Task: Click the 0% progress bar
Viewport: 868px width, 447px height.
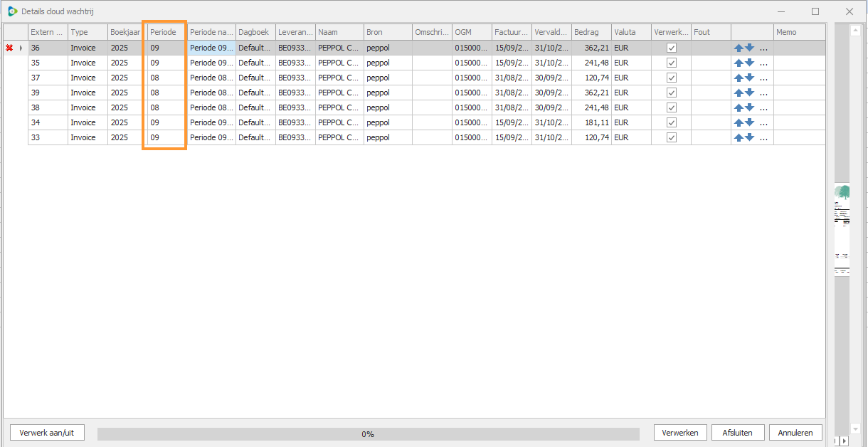Action: 368,433
